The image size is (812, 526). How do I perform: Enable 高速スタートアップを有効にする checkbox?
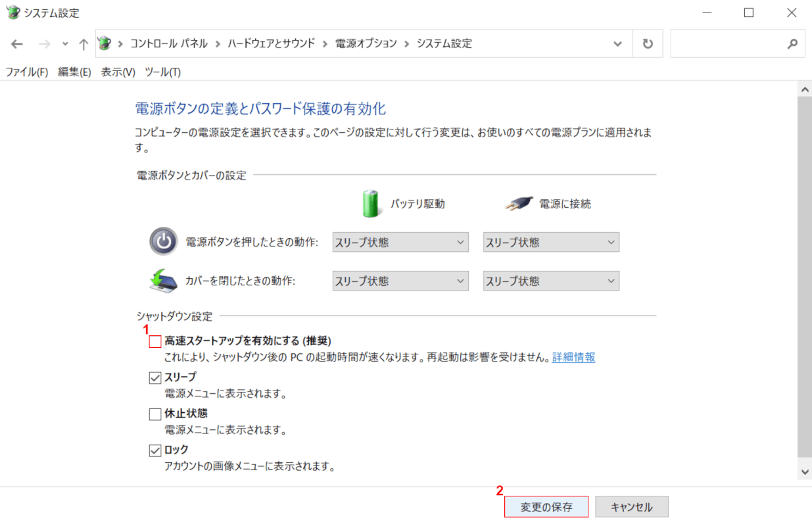pos(155,341)
